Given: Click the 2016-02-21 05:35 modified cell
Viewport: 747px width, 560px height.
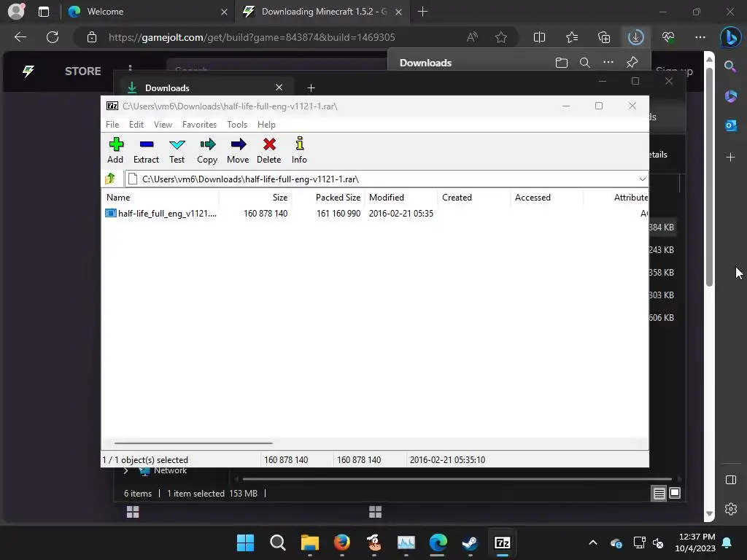Looking at the screenshot, I should pyautogui.click(x=401, y=214).
